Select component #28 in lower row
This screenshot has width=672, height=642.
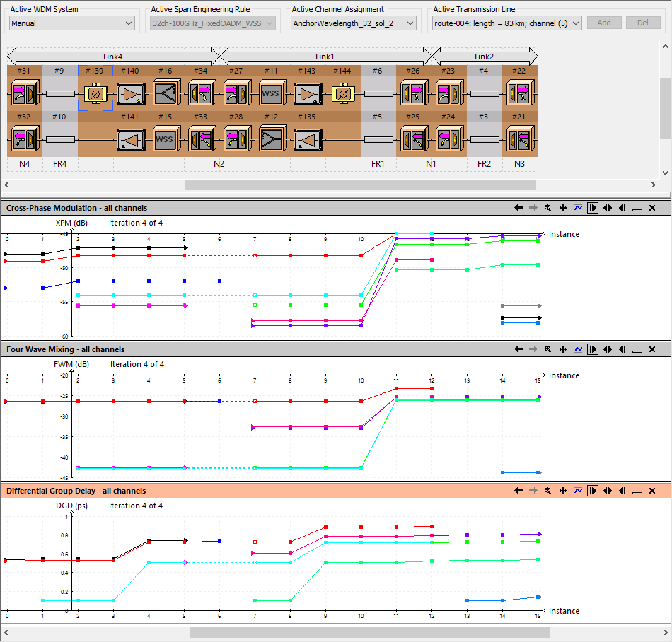237,139
